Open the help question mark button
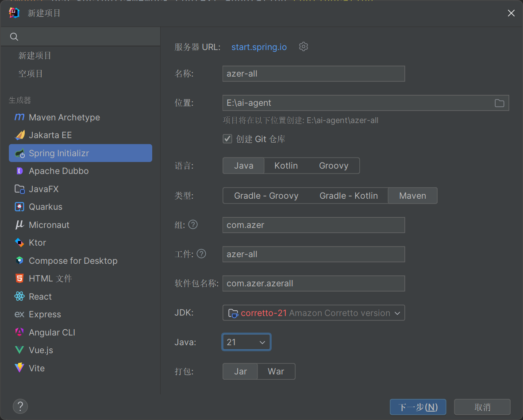Image resolution: width=523 pixels, height=420 pixels. tap(20, 406)
